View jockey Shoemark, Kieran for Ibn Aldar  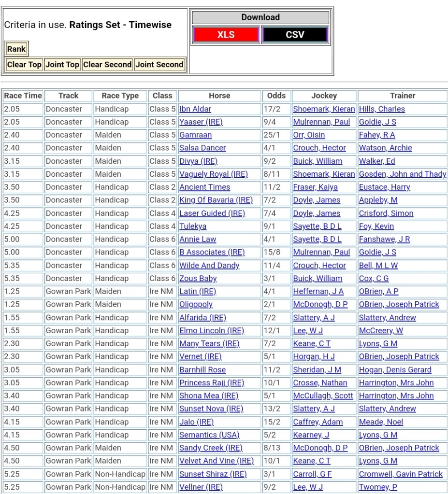[x=324, y=109]
